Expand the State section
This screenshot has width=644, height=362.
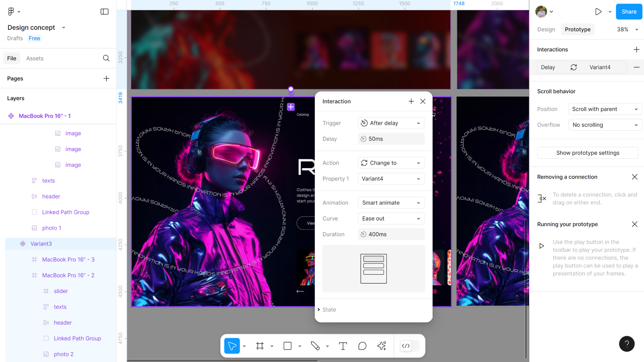point(329,310)
